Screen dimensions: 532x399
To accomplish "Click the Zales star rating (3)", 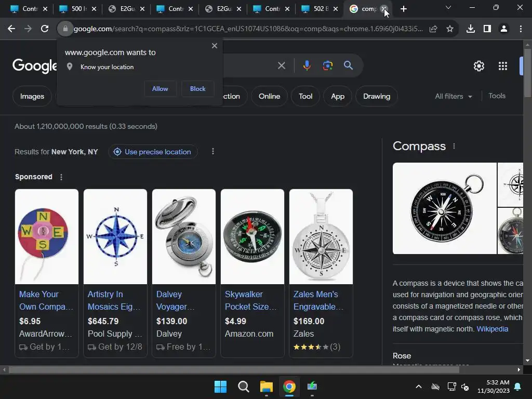I will coord(317,347).
